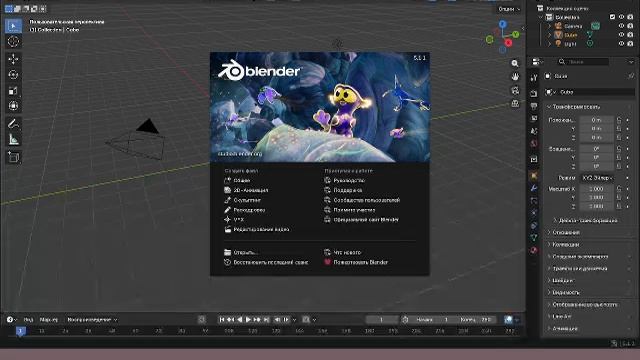Create new 2D-Анимация file from splash

pyautogui.click(x=246, y=190)
